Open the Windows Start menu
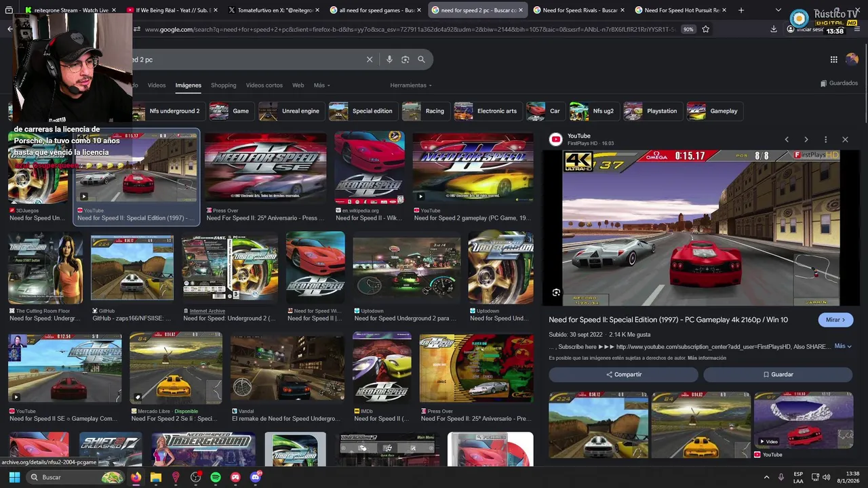868x488 pixels. coord(14,477)
